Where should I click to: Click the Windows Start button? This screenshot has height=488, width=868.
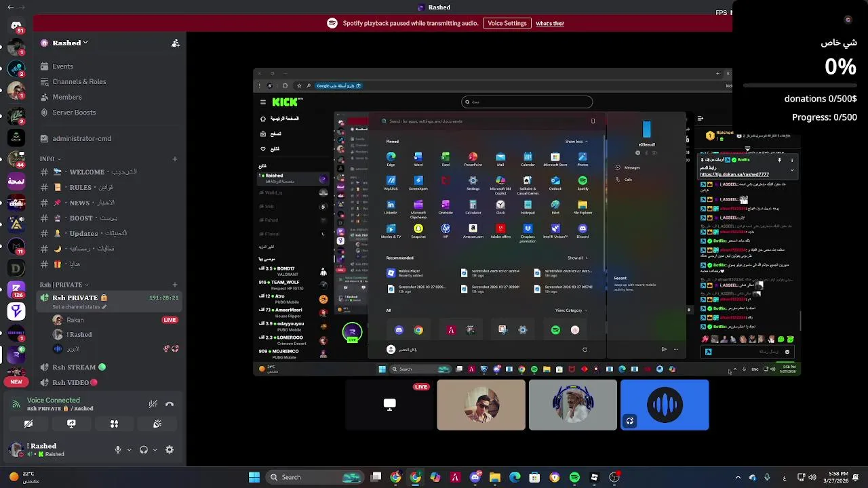[254, 477]
